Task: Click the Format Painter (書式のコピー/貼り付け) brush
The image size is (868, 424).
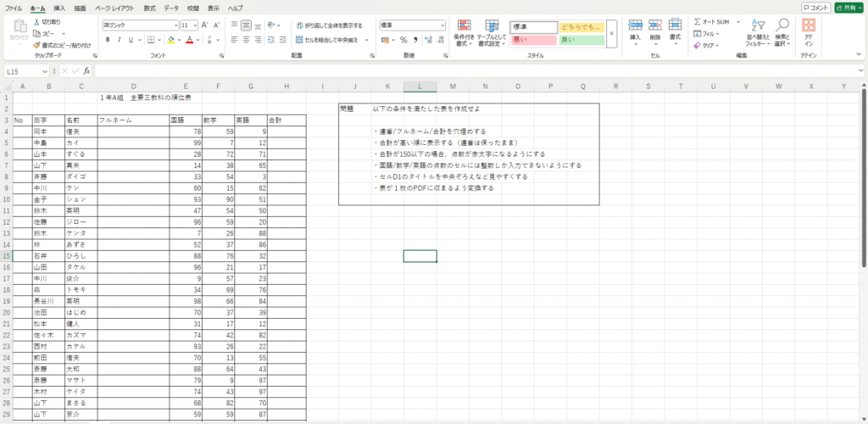Action: click(x=36, y=45)
